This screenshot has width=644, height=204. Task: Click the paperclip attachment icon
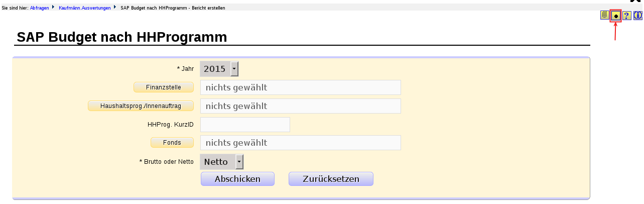tap(605, 15)
